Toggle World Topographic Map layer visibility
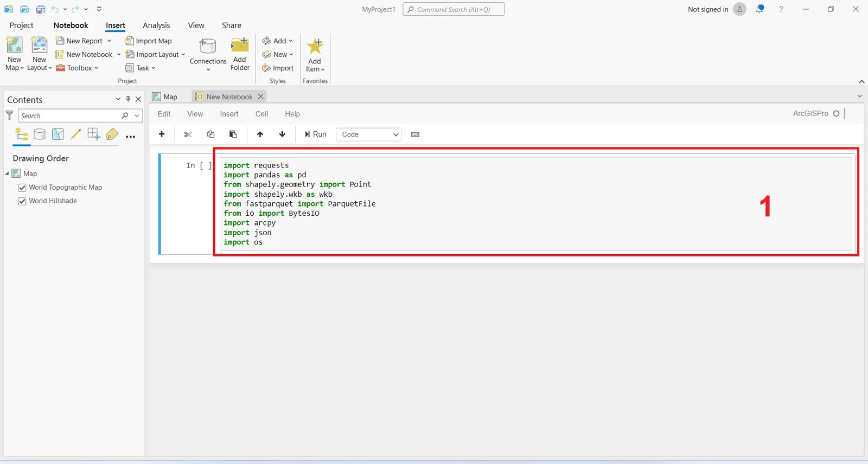The width and height of the screenshot is (868, 464). coord(22,188)
